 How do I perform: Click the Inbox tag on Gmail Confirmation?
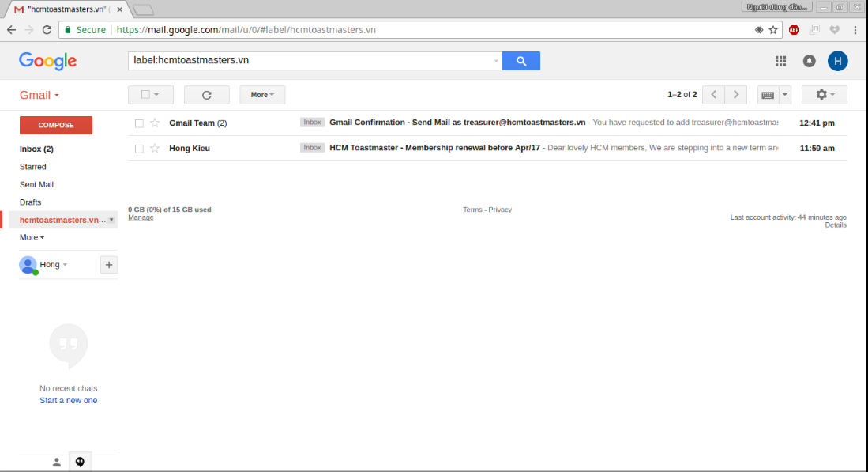[x=312, y=123]
